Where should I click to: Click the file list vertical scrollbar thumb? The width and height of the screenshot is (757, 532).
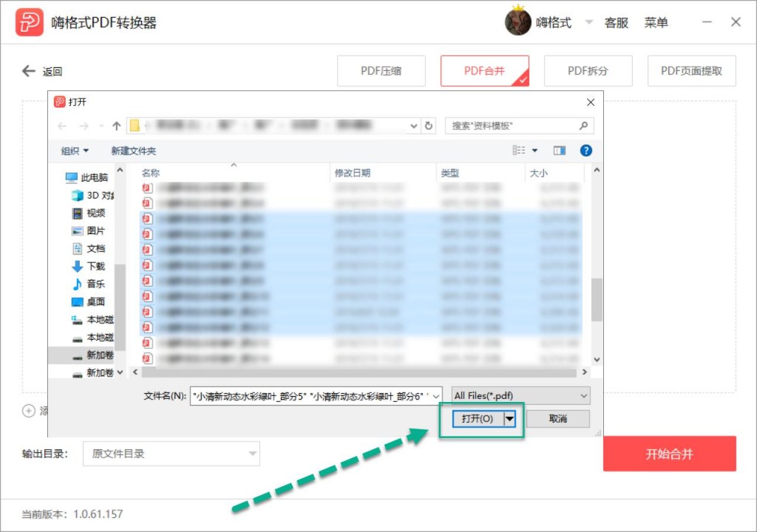coord(597,299)
